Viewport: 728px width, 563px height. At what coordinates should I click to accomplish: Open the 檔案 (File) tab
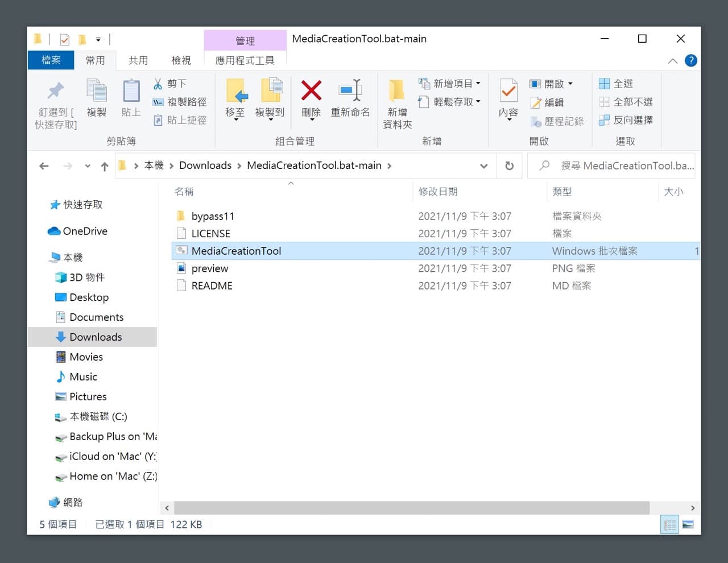pos(51,60)
